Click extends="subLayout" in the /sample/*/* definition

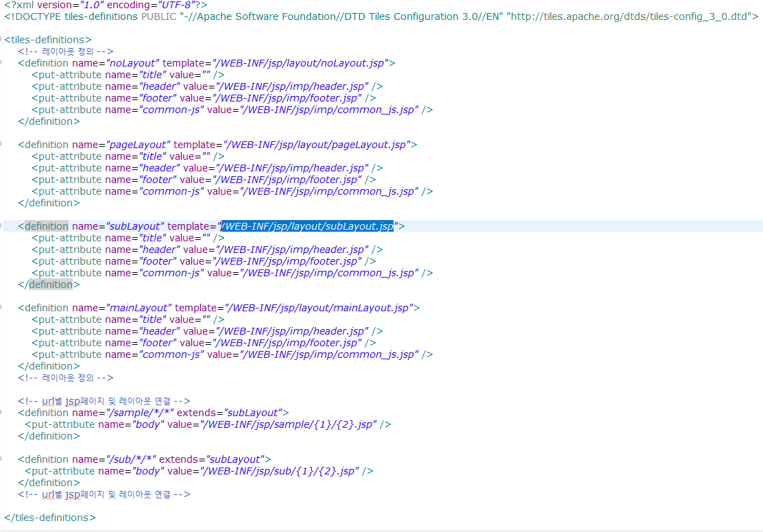tap(230, 413)
